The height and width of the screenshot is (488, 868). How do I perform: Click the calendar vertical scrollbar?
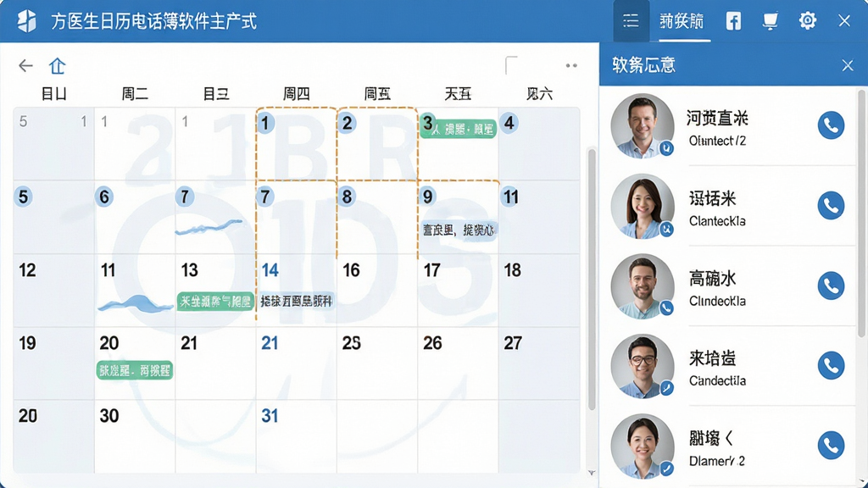click(592, 280)
